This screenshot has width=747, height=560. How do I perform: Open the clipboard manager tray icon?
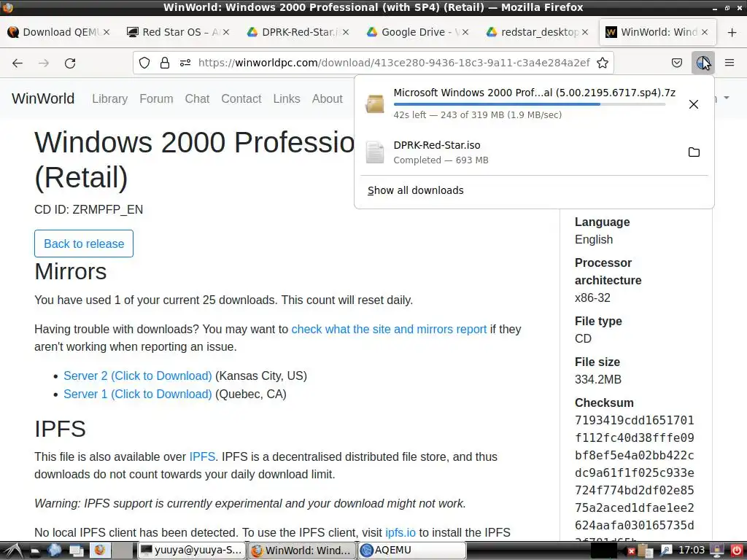[x=645, y=551]
